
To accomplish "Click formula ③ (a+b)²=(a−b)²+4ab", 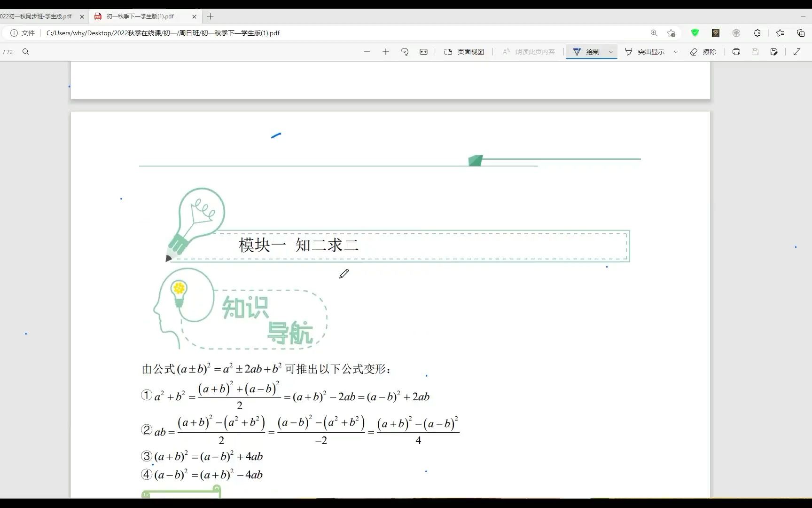I will pyautogui.click(x=202, y=456).
